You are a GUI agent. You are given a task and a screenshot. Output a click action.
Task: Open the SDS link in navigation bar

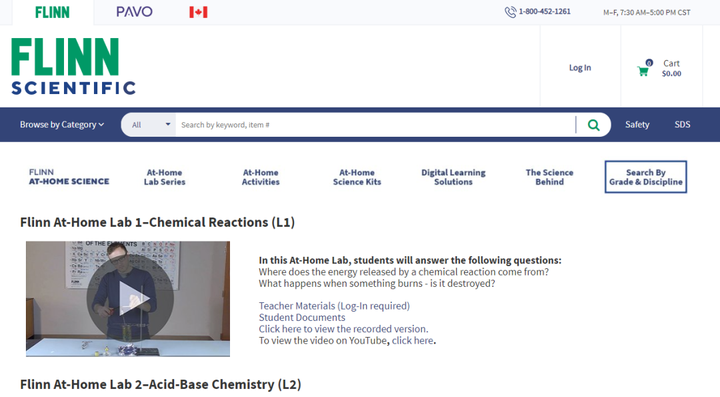coord(682,125)
